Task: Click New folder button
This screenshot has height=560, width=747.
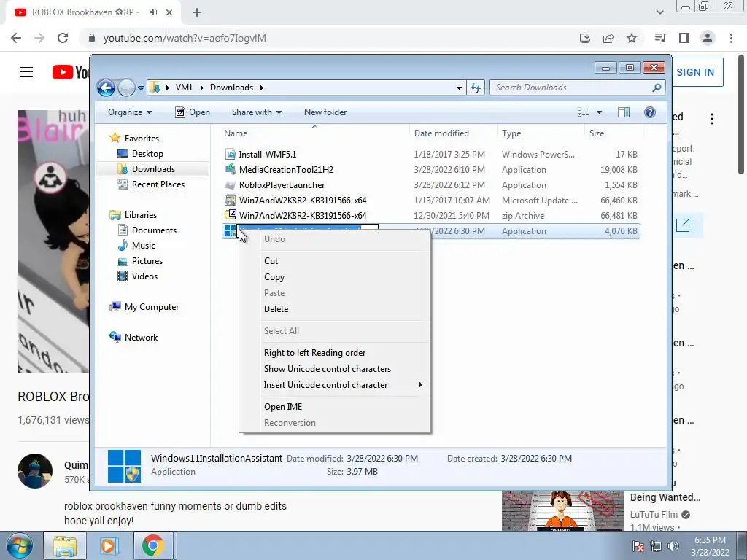Action: [325, 112]
